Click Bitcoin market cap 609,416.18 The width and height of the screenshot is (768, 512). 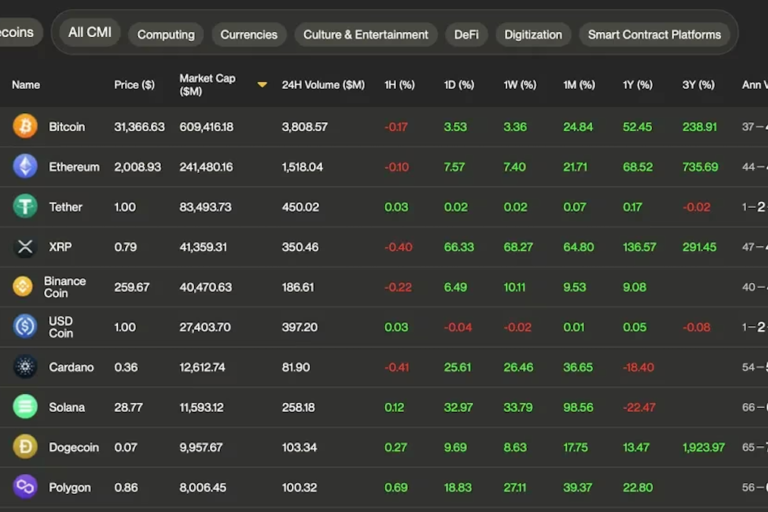[206, 127]
